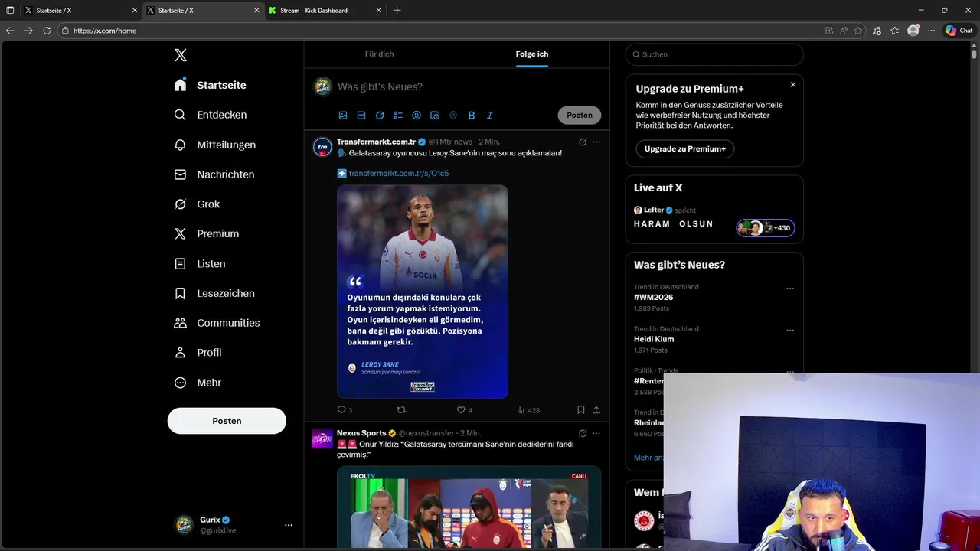This screenshot has height=551, width=980.
Task: Toggle bold text formatting
Action: [472, 116]
